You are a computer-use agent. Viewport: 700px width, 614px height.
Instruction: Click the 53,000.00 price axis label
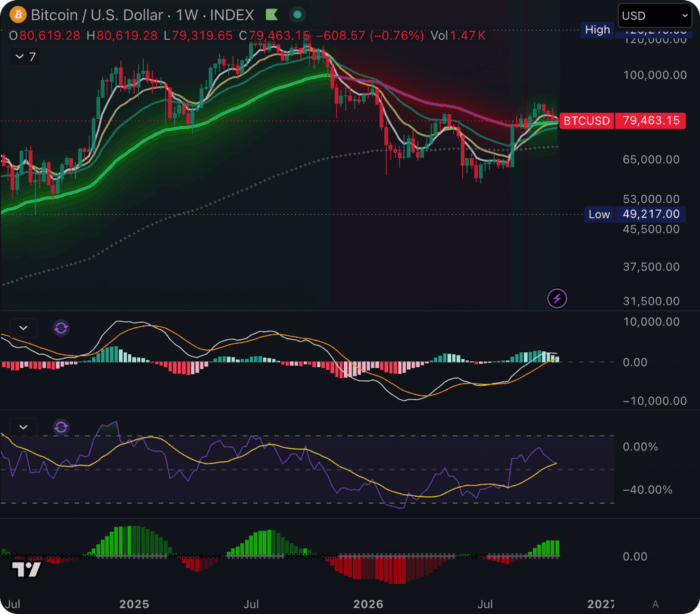[x=651, y=199]
